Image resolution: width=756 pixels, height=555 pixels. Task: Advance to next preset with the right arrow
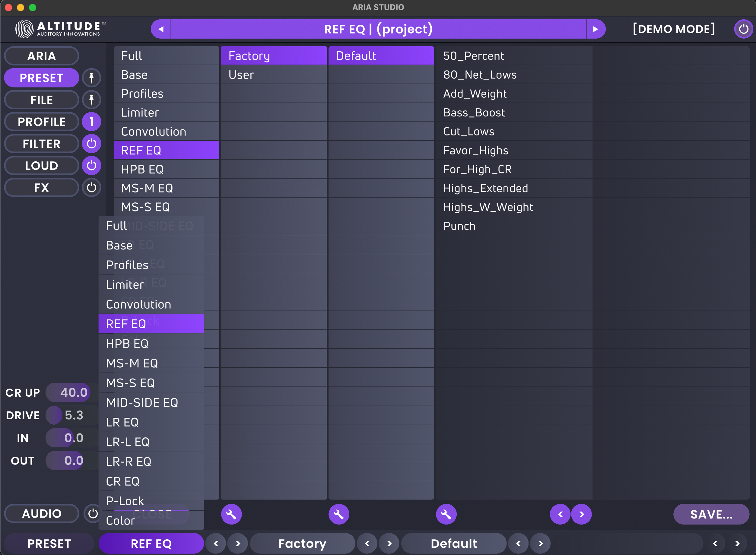click(x=596, y=29)
